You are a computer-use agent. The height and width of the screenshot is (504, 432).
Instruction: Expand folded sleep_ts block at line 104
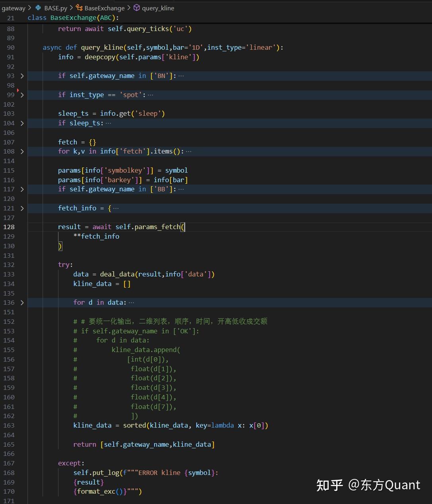click(x=22, y=123)
